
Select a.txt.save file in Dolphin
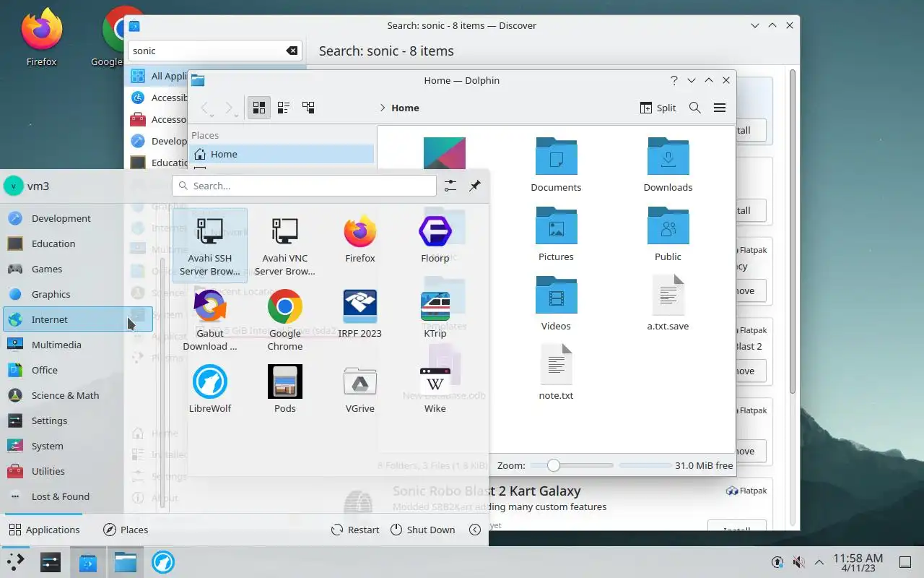(668, 304)
